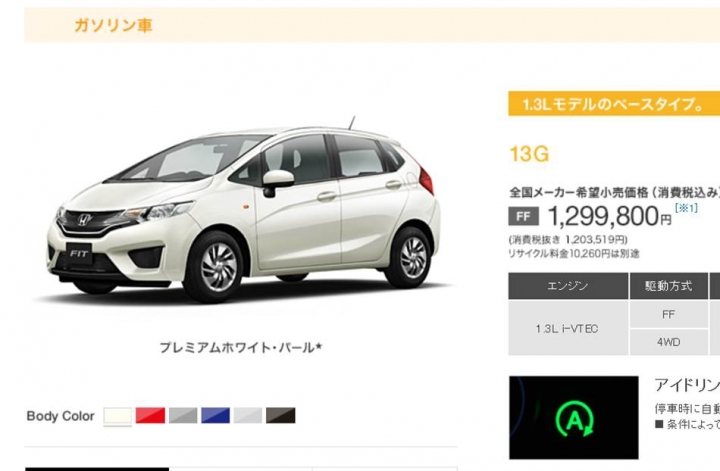The height and width of the screenshot is (471, 720).
Task: Click the ガソリン車 section header
Action: coord(113,25)
